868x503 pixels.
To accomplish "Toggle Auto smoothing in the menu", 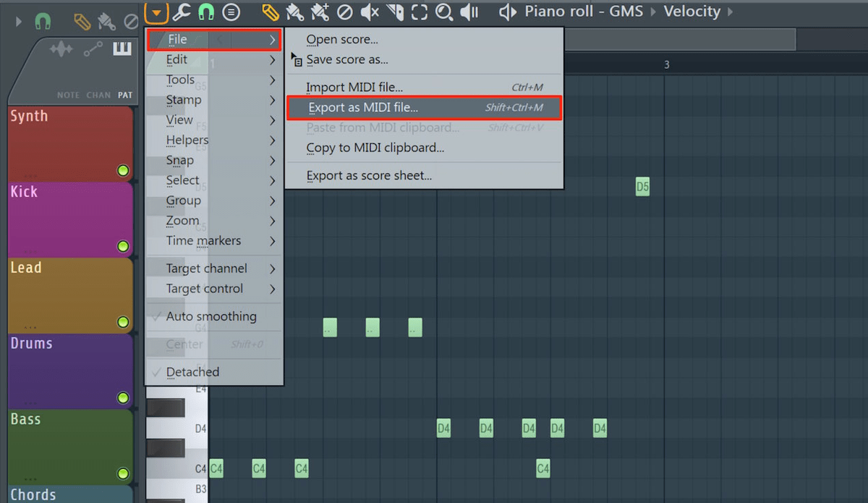I will tap(213, 316).
